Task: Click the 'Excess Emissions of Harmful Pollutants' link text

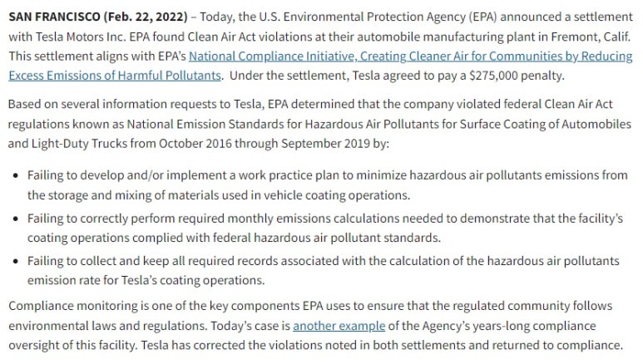Action: coord(115,76)
